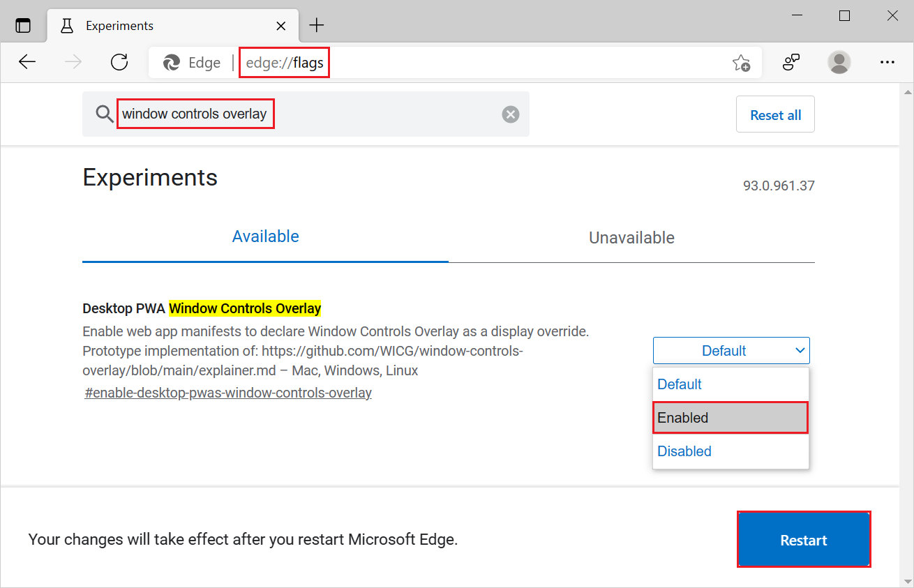Close the Experiments tab
The width and height of the screenshot is (914, 588).
281,26
